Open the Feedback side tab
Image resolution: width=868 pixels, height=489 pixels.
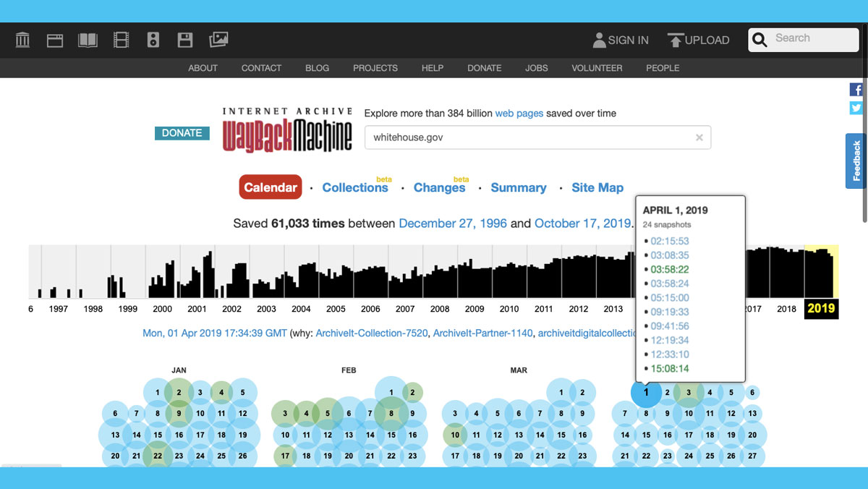tap(856, 161)
